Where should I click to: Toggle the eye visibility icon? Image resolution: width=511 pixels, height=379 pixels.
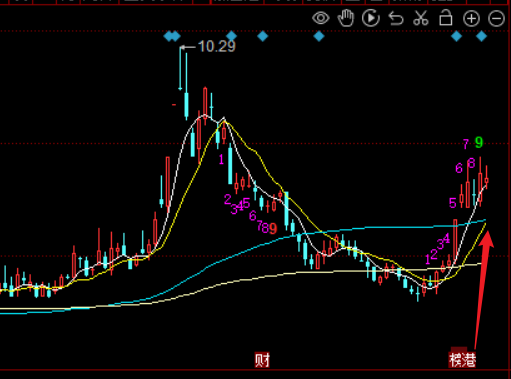(321, 18)
